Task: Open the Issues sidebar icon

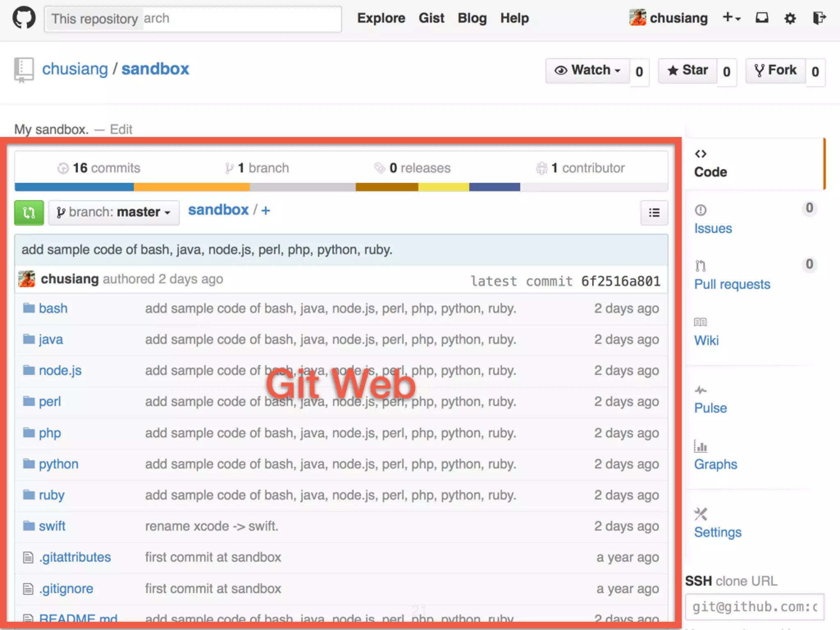Action: pyautogui.click(x=701, y=210)
